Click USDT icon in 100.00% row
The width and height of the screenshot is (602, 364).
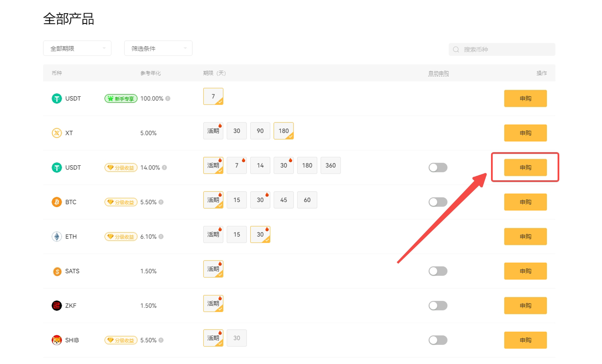(56, 99)
